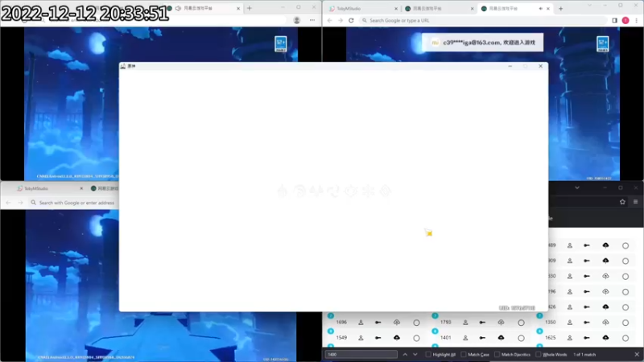Open hamburger menu in bottom-right Firefox window
The width and height of the screenshot is (644, 362).
(x=635, y=202)
